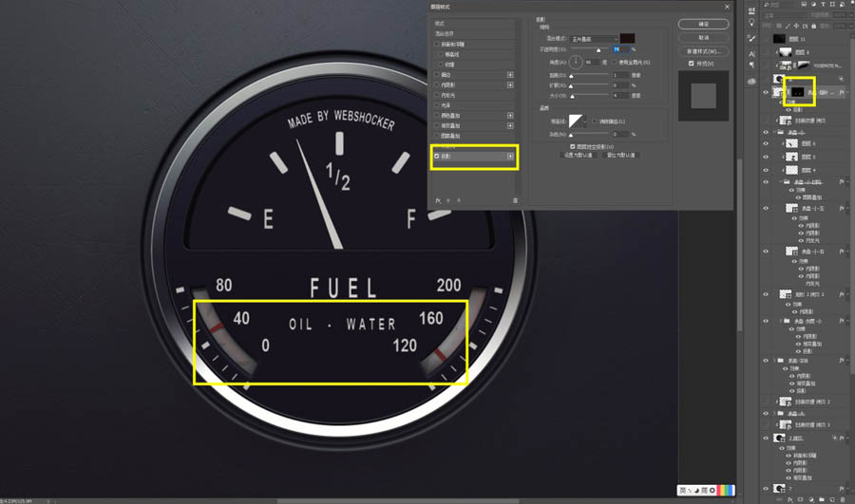
Task: Open the contour picker dropdown arrow
Action: pyautogui.click(x=585, y=121)
